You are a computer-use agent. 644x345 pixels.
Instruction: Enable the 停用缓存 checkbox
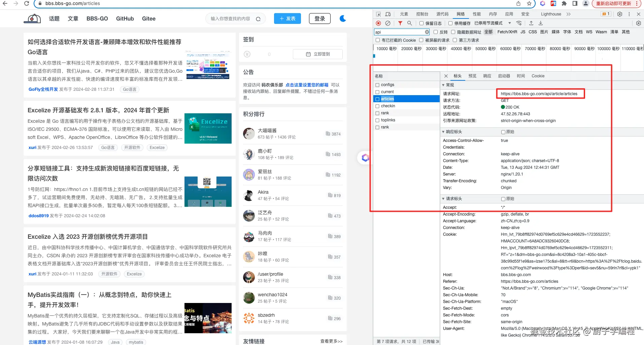[x=450, y=23]
